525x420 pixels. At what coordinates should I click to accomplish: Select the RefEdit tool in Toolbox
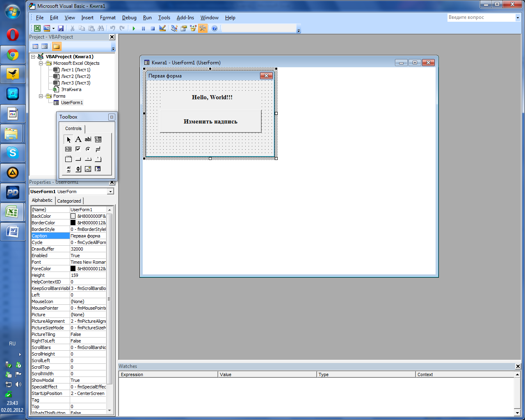98,169
